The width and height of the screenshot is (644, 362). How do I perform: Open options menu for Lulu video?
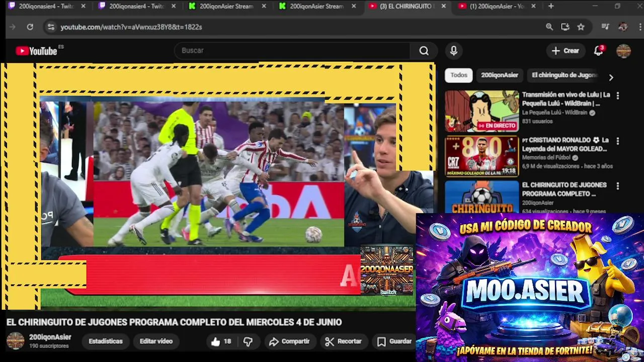(x=618, y=96)
